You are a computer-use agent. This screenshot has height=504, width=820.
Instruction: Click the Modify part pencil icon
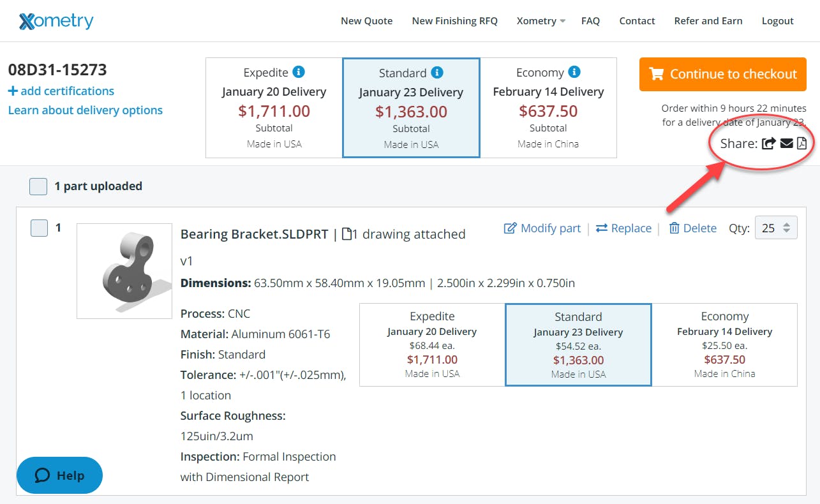point(510,228)
